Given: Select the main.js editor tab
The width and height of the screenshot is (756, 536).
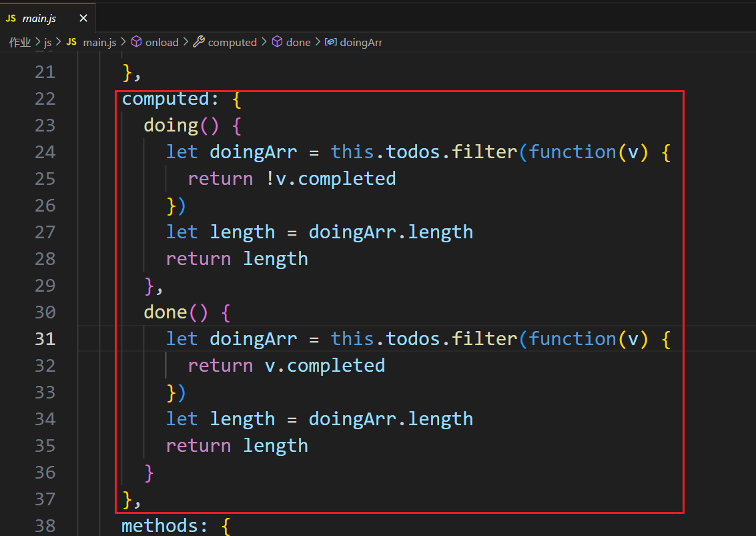Looking at the screenshot, I should click(x=48, y=18).
